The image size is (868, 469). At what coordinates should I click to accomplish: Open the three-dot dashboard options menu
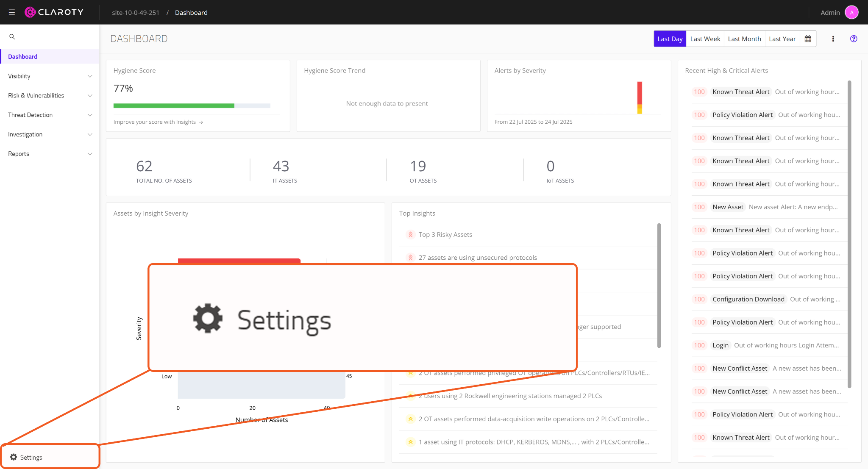[x=833, y=39]
